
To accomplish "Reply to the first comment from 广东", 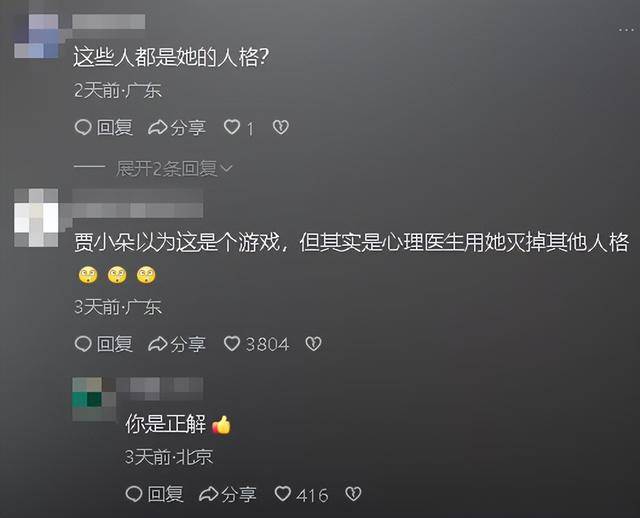I will tap(104, 127).
